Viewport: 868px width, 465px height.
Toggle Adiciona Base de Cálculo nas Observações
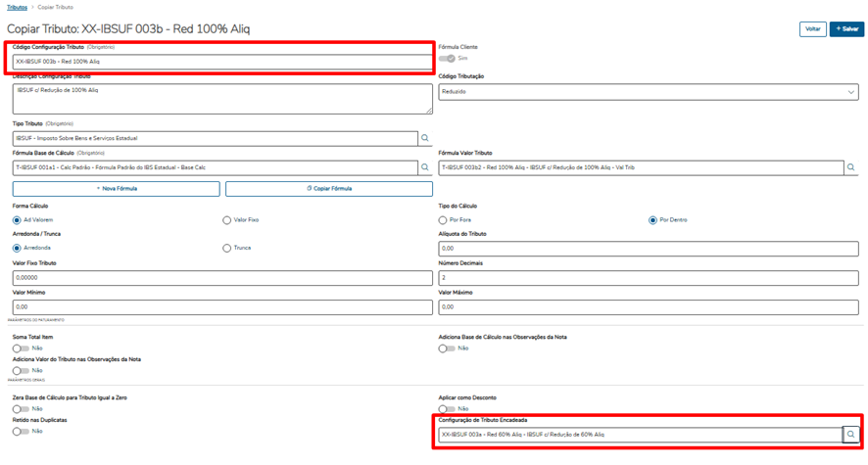[x=447, y=349]
